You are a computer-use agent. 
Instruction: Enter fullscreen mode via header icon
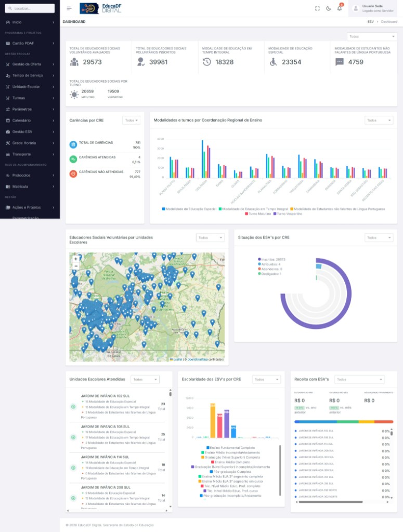tap(317, 8)
